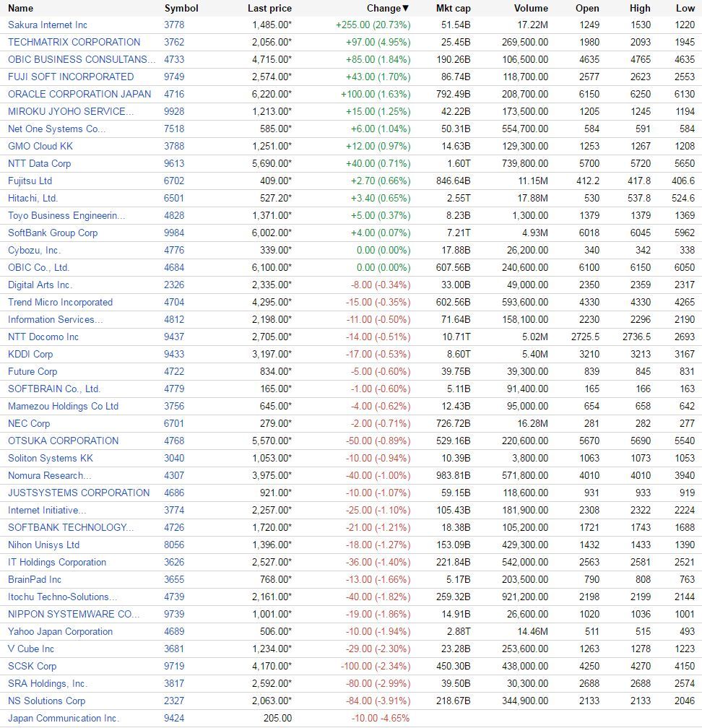Open OBIC Co., Ltd. link
This screenshot has width=702, height=728.
point(38,267)
